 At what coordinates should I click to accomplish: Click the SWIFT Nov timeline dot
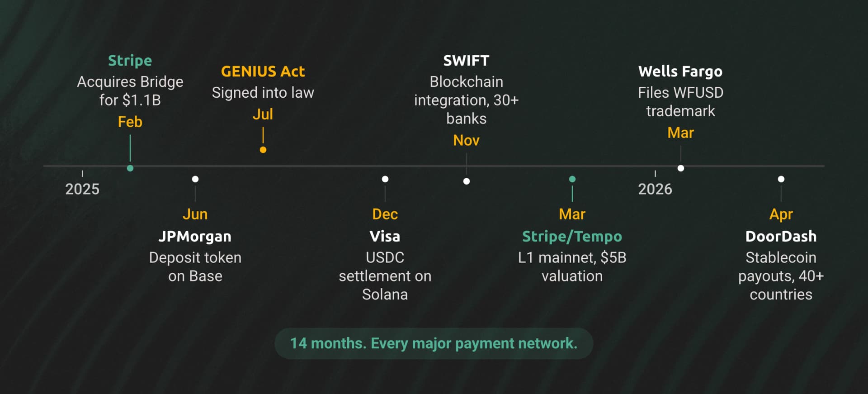tap(467, 181)
